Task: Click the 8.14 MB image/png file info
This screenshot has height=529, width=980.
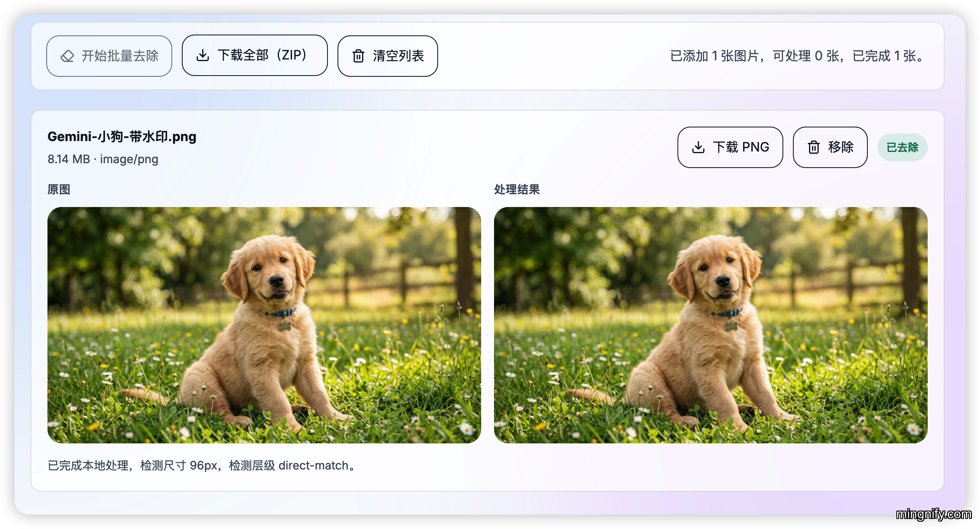Action: [103, 159]
